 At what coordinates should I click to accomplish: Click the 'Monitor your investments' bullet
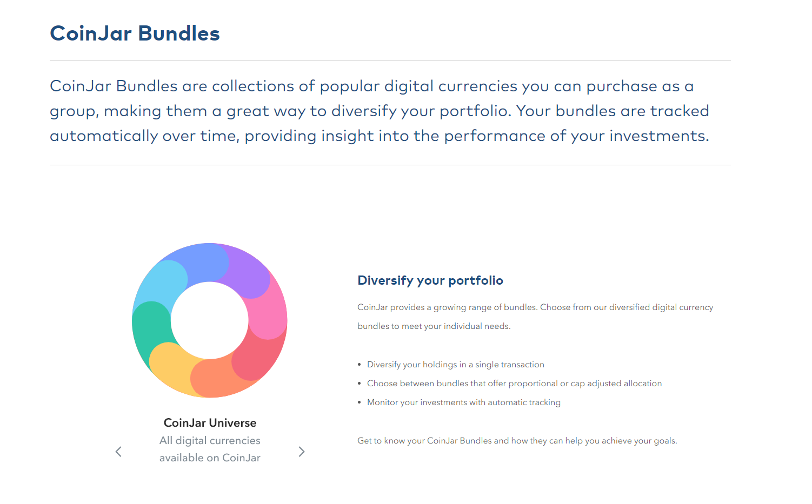[x=464, y=402]
